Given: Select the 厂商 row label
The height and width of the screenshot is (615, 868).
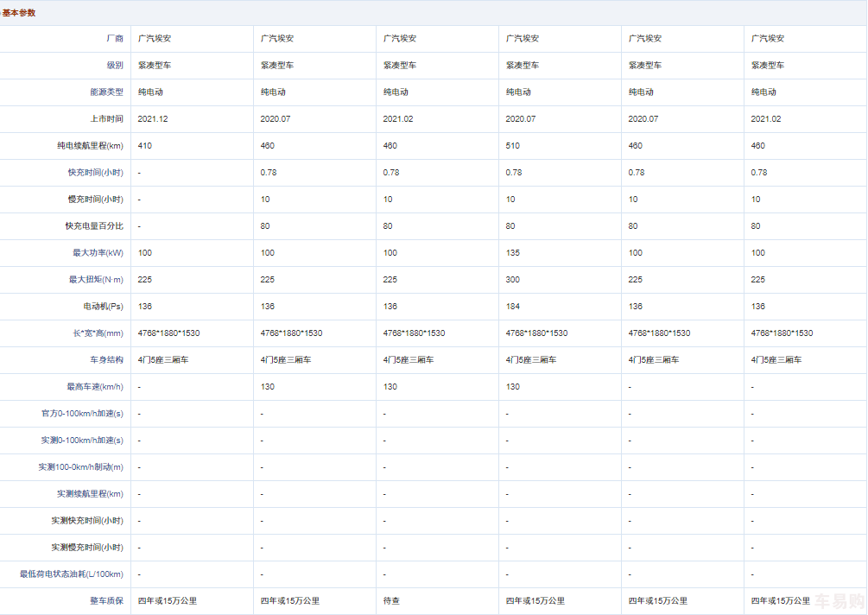Looking at the screenshot, I should coord(115,38).
